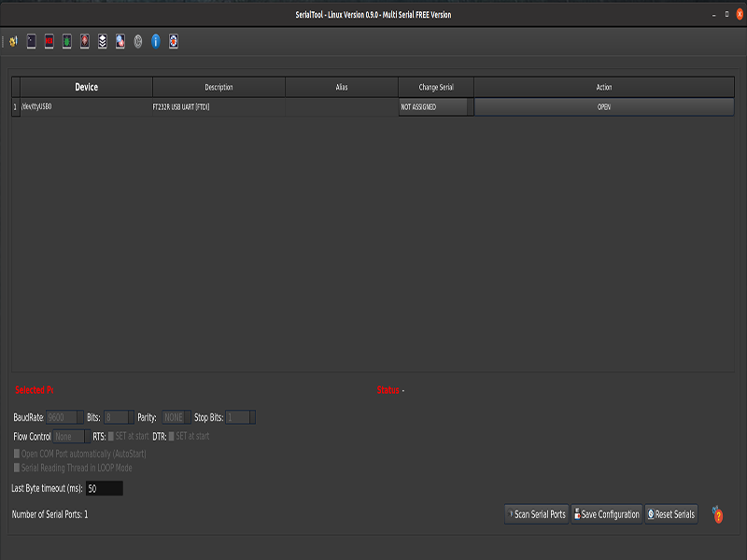This screenshot has height=560, width=747.
Task: Open the Parity dropdown
Action: coord(175,417)
